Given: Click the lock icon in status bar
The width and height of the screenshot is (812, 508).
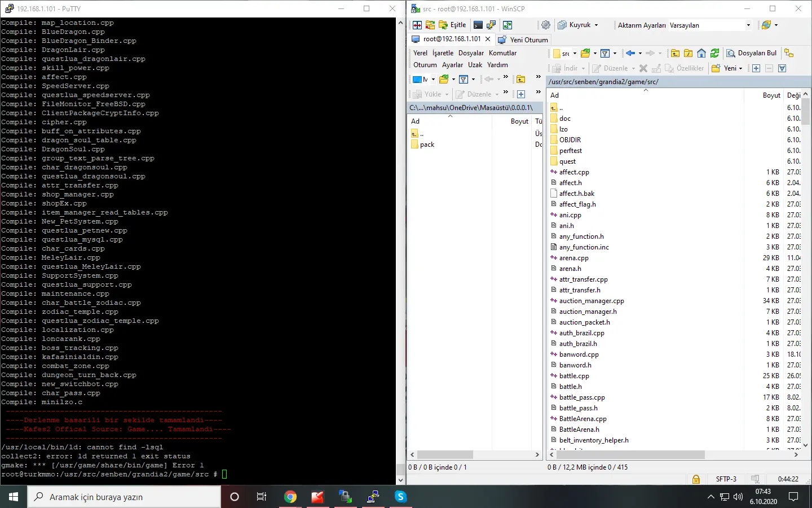Looking at the screenshot, I should [696, 479].
